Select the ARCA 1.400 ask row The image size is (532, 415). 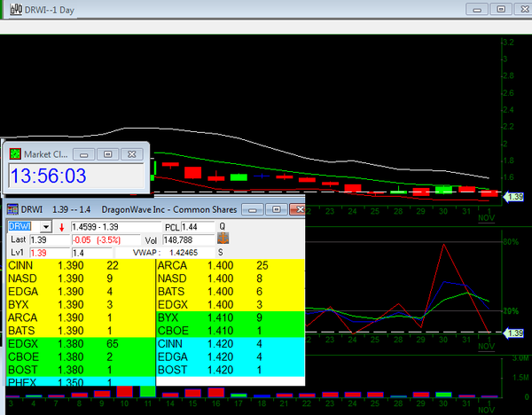point(229,266)
